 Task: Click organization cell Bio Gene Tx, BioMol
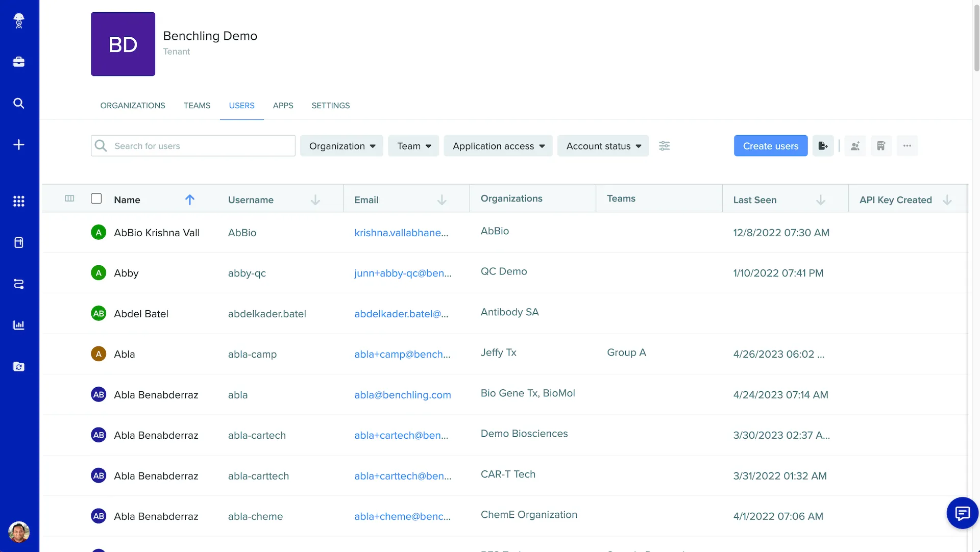528,393
